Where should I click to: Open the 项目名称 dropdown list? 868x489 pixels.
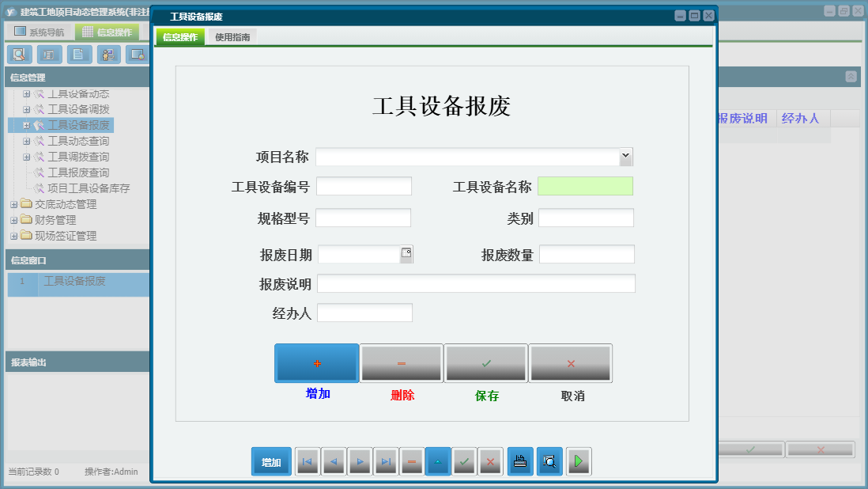click(625, 156)
